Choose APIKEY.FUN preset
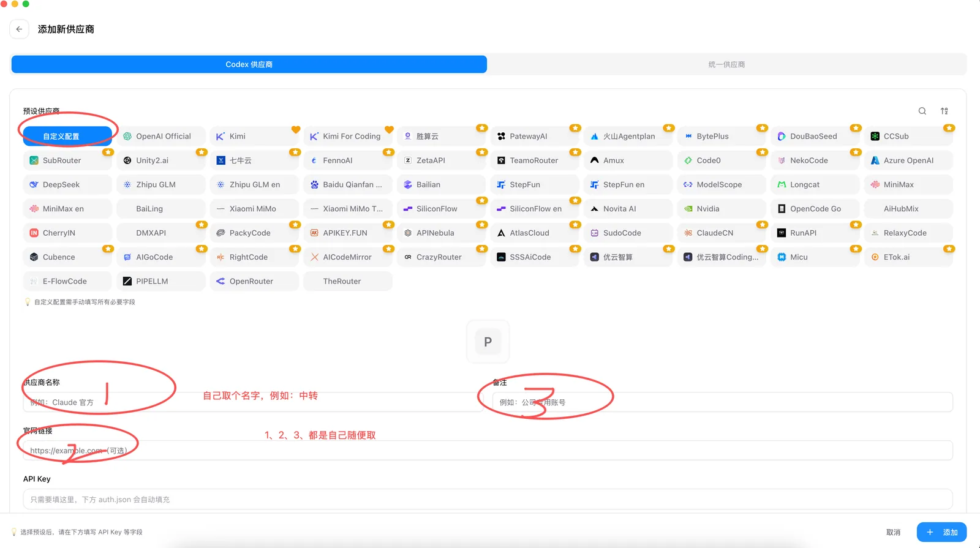The width and height of the screenshot is (980, 548). pos(348,233)
